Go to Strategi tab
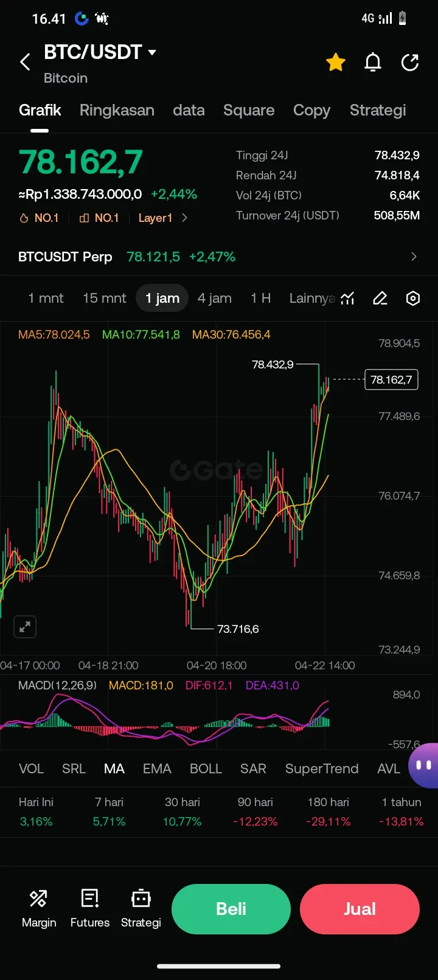Image resolution: width=438 pixels, height=980 pixels. (x=378, y=110)
